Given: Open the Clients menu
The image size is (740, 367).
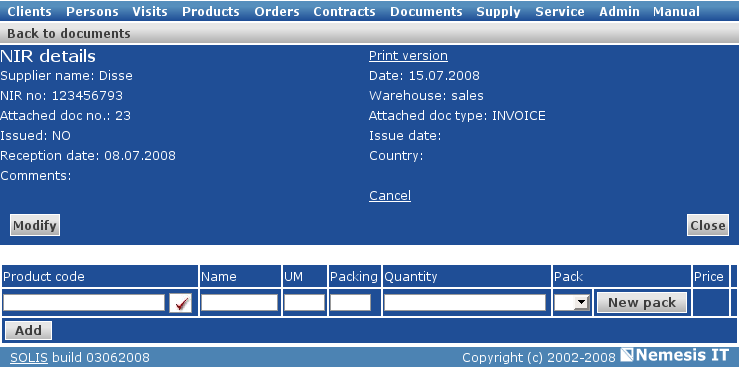Looking at the screenshot, I should click(x=29, y=12).
